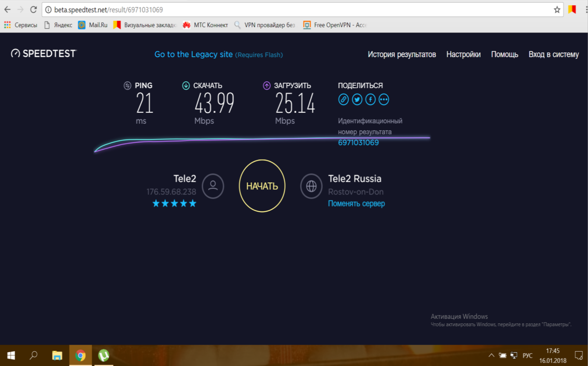The height and width of the screenshot is (366, 588).
Task: Reload the page in the browser
Action: [x=33, y=10]
